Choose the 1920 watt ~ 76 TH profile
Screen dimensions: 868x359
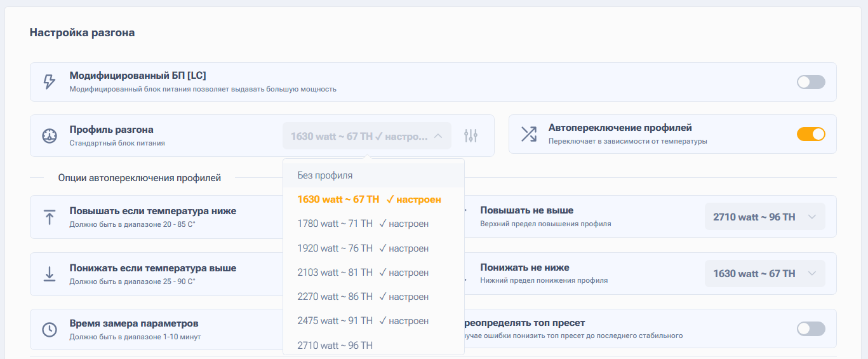[x=363, y=248]
